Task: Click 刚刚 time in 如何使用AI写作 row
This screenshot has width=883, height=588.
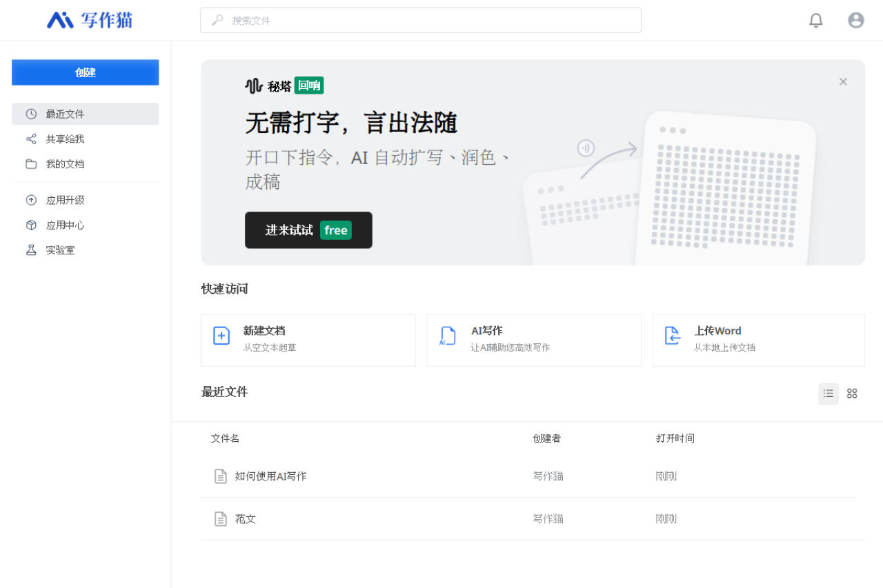Action: 666,476
